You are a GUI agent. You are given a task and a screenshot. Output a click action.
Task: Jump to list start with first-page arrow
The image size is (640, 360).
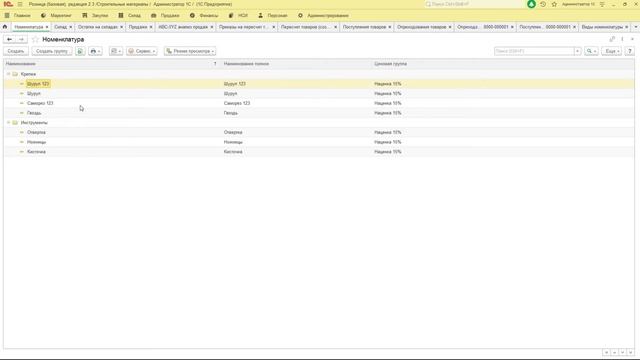tap(607, 352)
